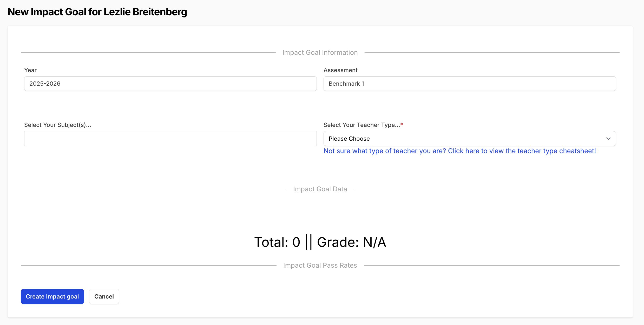644x325 pixels.
Task: Open the Select Your Subject(s) dropdown
Action: point(170,138)
